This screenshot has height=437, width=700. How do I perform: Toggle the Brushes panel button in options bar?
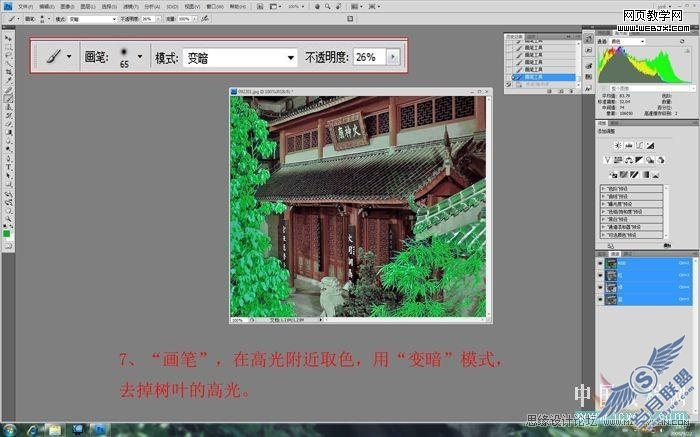click(x=350, y=19)
